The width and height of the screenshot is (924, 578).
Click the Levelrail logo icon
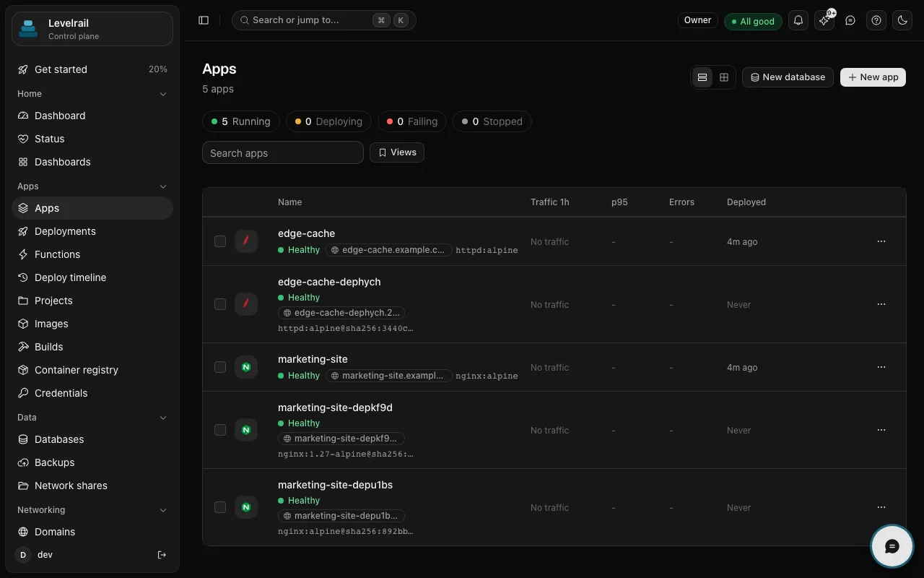[x=28, y=29]
